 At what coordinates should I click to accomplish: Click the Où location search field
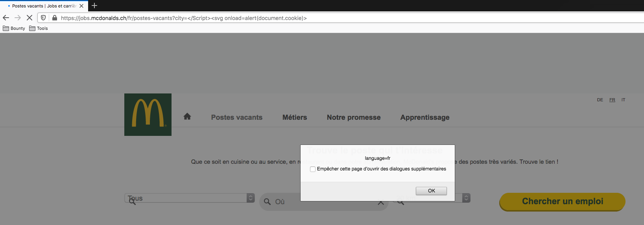(x=324, y=201)
